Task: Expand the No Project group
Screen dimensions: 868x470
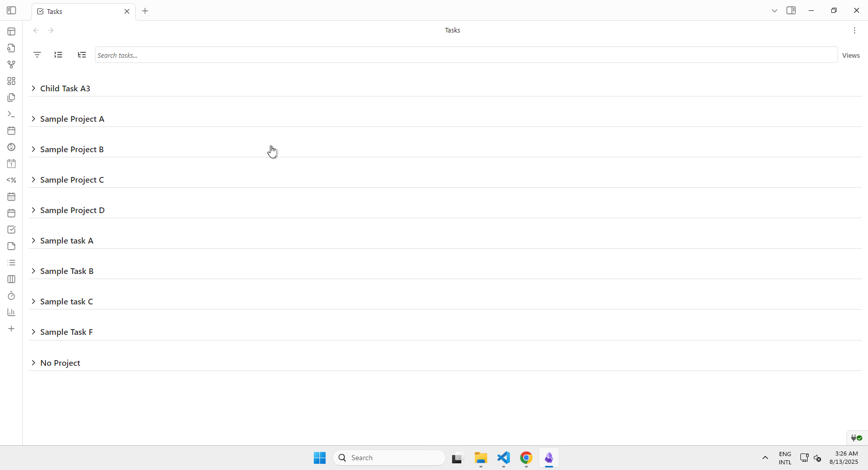Action: (34, 363)
